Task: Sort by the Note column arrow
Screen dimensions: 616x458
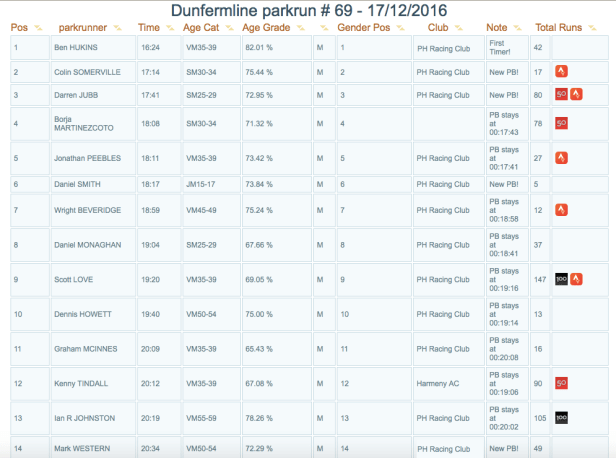Action: click(x=517, y=28)
